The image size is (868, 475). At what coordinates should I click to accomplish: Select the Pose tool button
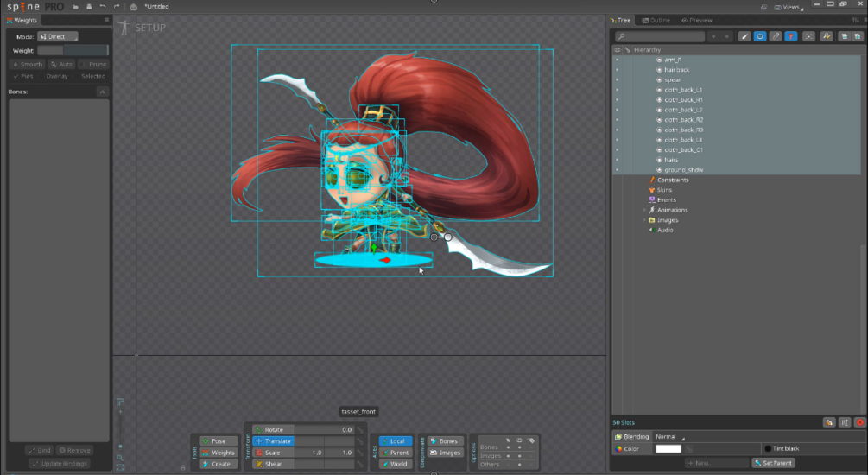219,441
